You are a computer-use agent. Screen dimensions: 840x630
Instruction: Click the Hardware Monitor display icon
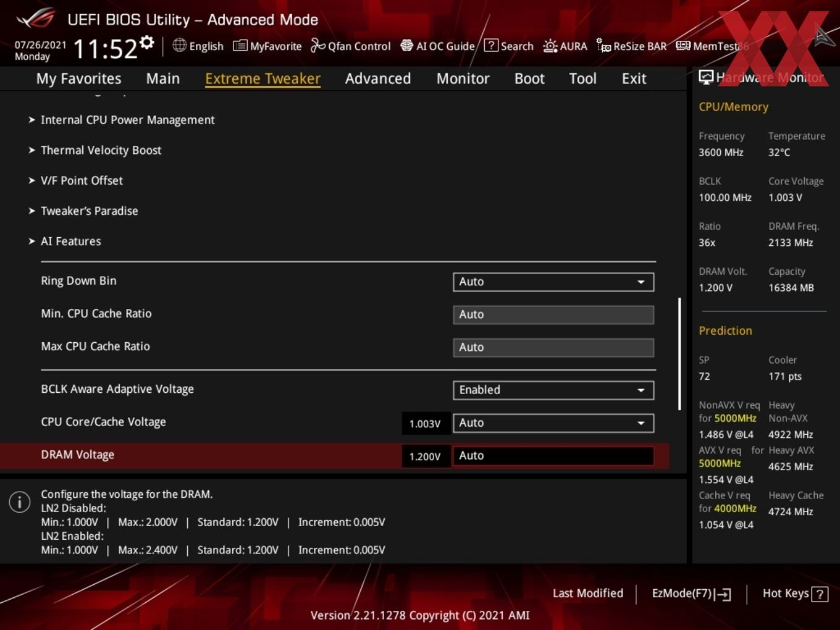pyautogui.click(x=706, y=77)
